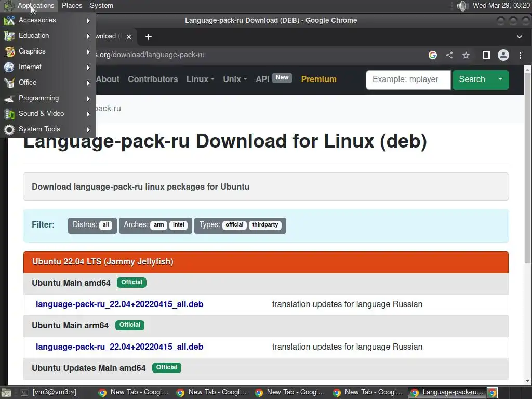Open the System Tools submenu
Screen dimensions: 532x399
pos(47,129)
